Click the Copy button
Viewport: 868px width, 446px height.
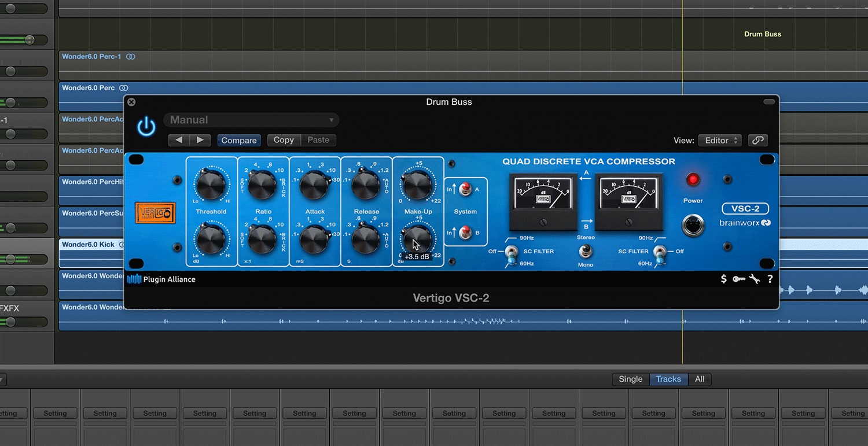coord(283,139)
